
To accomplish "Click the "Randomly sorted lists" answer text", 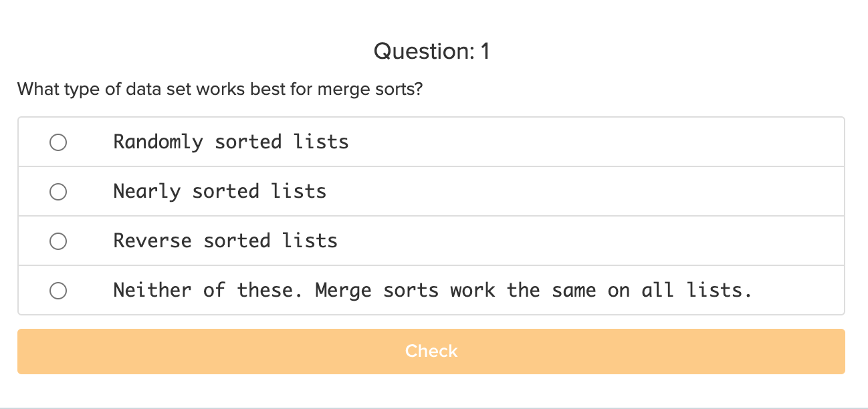I will coord(231,142).
